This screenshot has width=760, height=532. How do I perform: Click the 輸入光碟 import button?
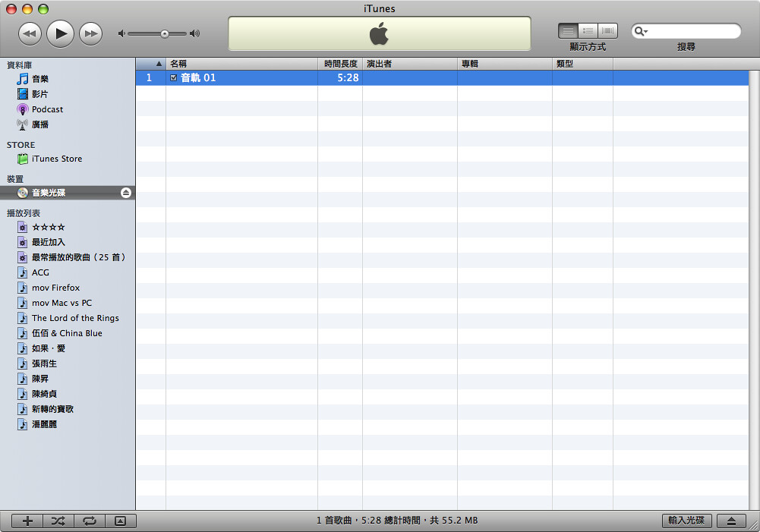[x=686, y=521]
